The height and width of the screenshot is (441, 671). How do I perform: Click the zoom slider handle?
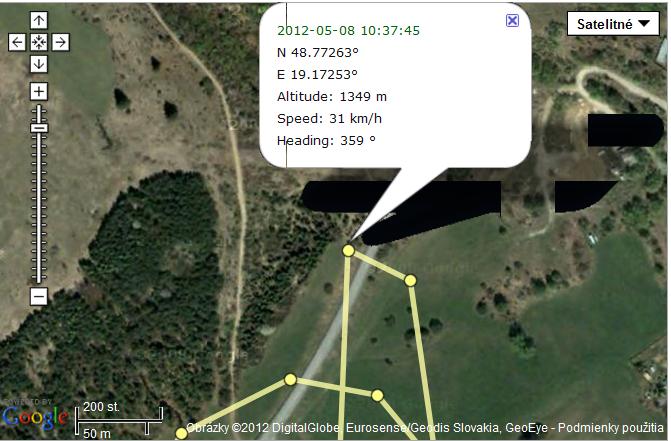[39, 128]
